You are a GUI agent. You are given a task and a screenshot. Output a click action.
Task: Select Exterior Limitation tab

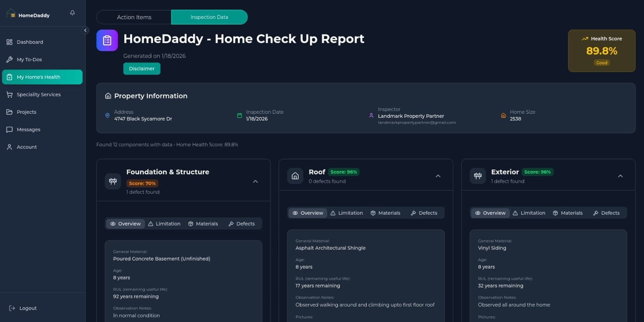click(x=529, y=213)
